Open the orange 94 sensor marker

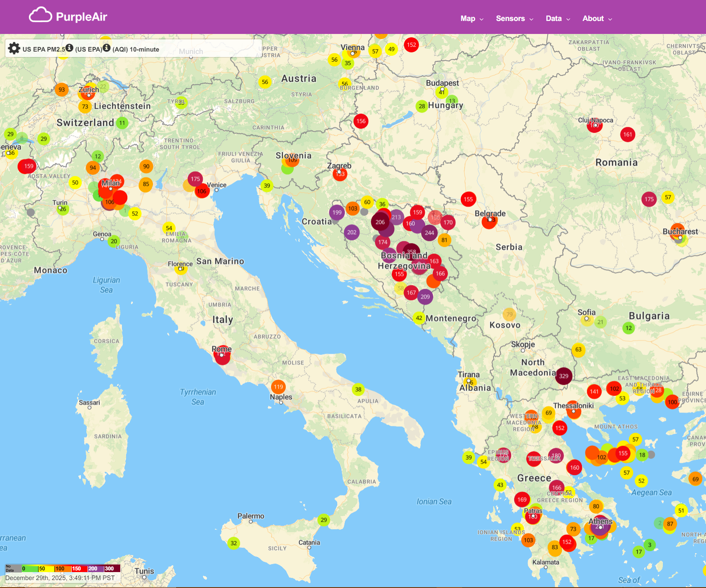pyautogui.click(x=93, y=168)
